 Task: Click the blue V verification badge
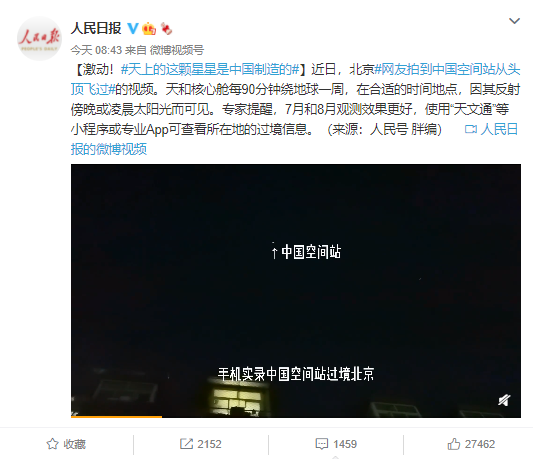133,28
